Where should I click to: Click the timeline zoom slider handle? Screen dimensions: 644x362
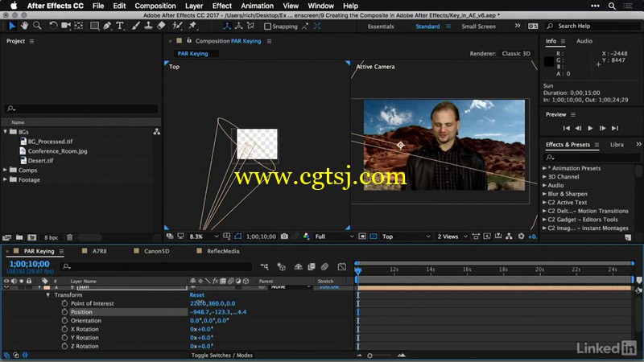369,356
